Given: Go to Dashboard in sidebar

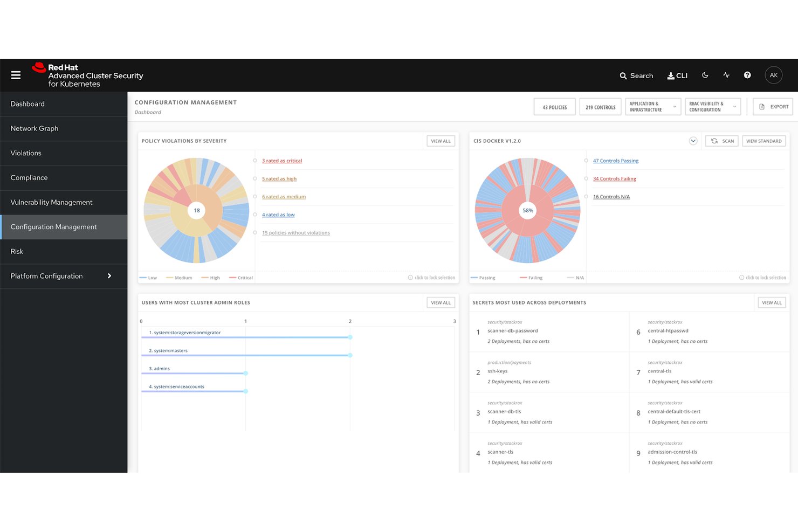Looking at the screenshot, I should pos(64,104).
